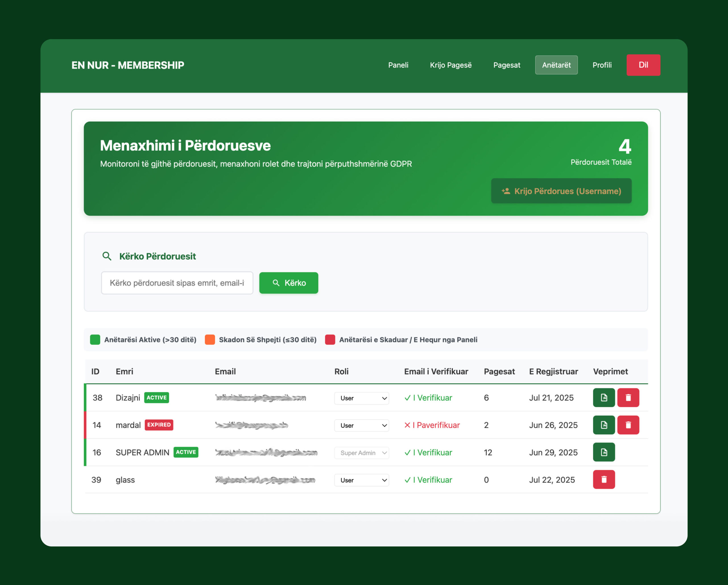The height and width of the screenshot is (585, 728).
Task: Switch to Pagesat navigation item
Action: coord(506,65)
